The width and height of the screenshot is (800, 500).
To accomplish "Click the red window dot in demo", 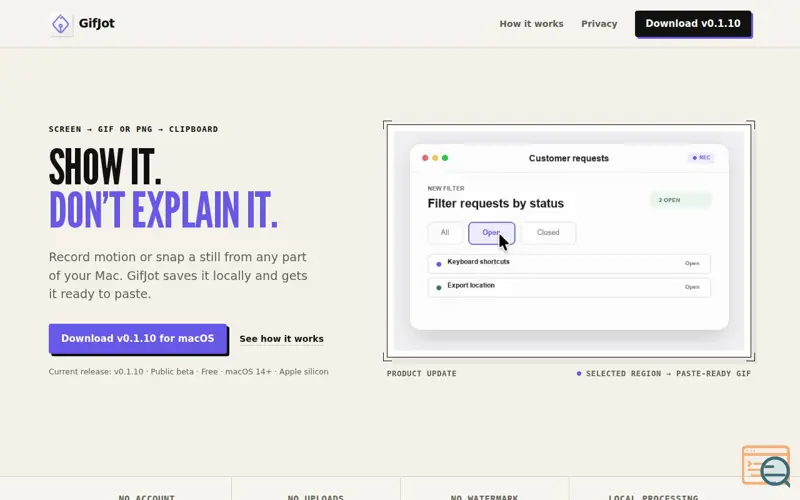I will point(425,158).
